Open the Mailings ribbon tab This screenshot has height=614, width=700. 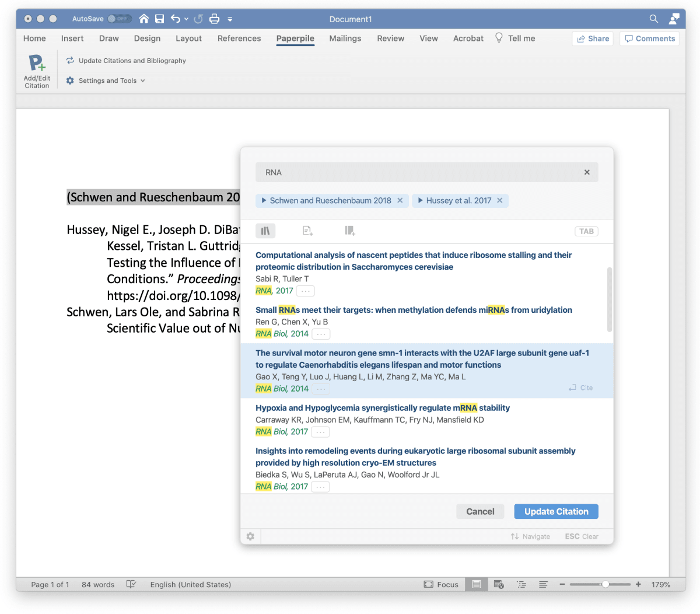(345, 39)
